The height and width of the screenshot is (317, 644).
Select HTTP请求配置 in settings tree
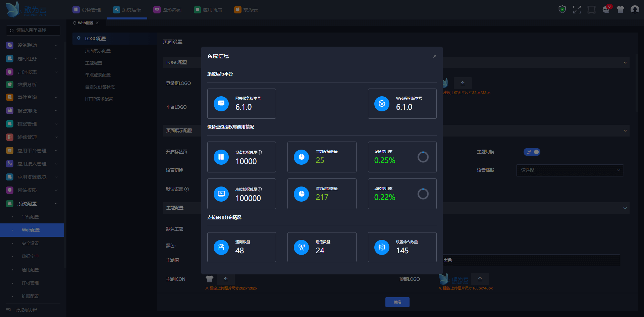click(x=99, y=99)
